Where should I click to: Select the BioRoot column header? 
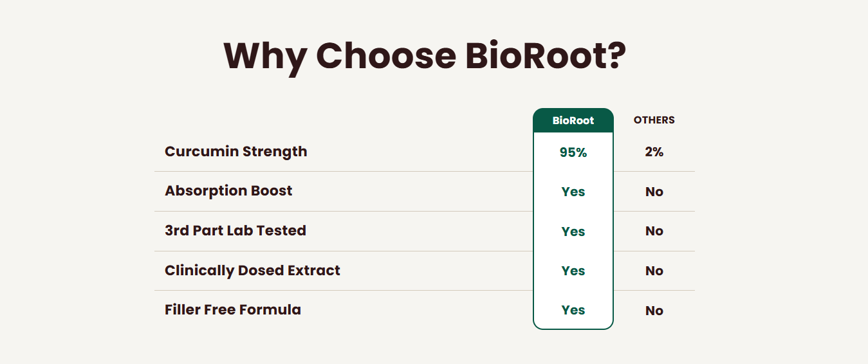tap(573, 120)
